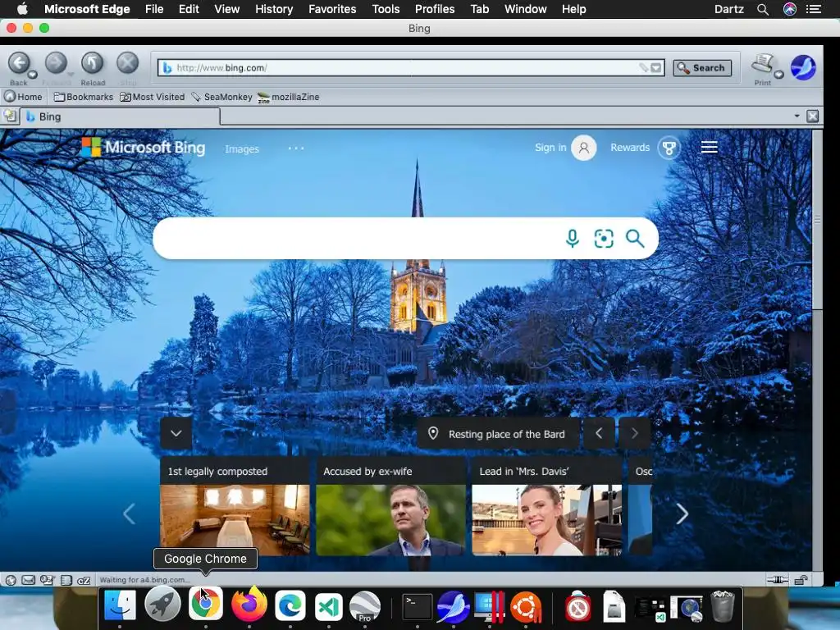Screen dimensions: 840x630
Task: Click the security padlock in the status bar
Action: pos(801,580)
